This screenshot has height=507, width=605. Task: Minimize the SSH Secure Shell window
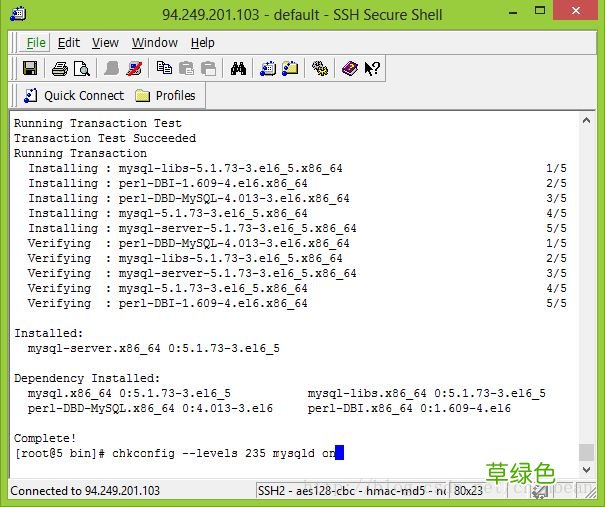513,12
